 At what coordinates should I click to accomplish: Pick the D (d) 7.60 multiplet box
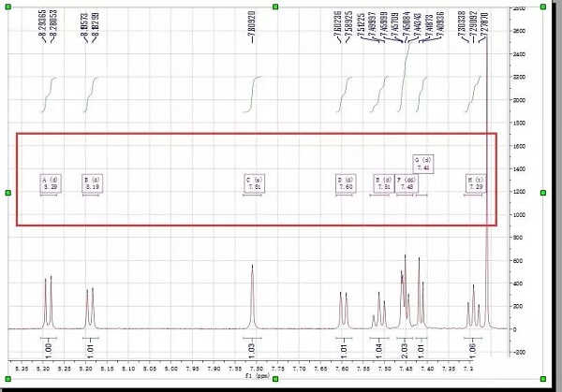[x=345, y=183]
